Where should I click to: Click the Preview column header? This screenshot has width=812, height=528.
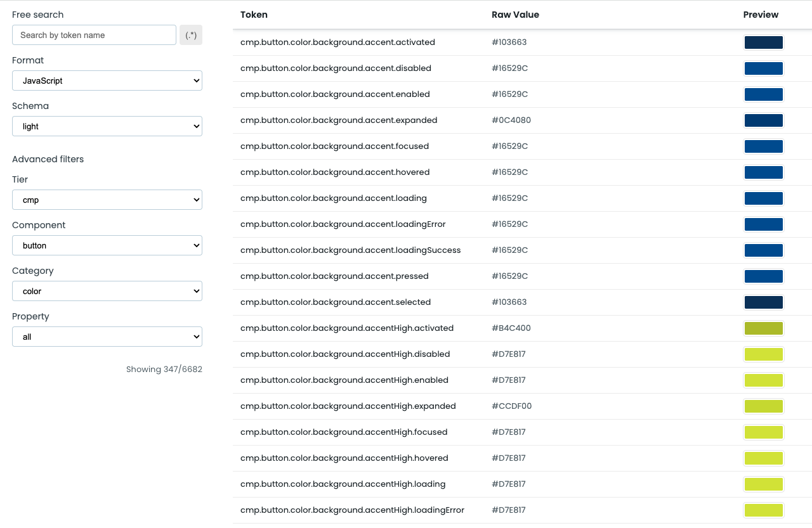(x=761, y=15)
